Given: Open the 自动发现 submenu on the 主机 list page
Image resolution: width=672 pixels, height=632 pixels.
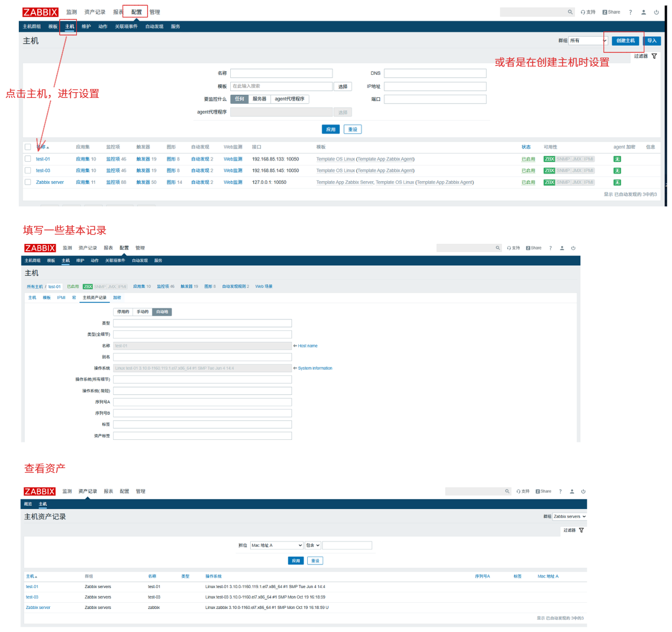Looking at the screenshot, I should [154, 26].
